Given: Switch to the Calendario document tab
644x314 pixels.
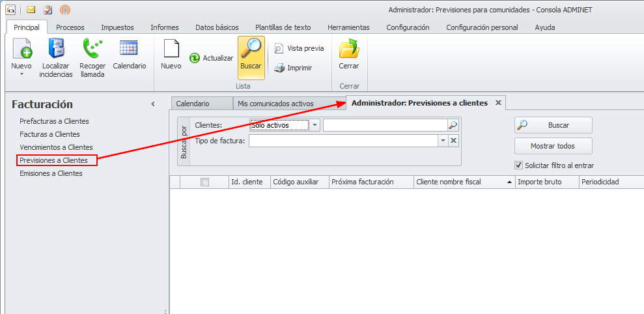Looking at the screenshot, I should (x=202, y=104).
